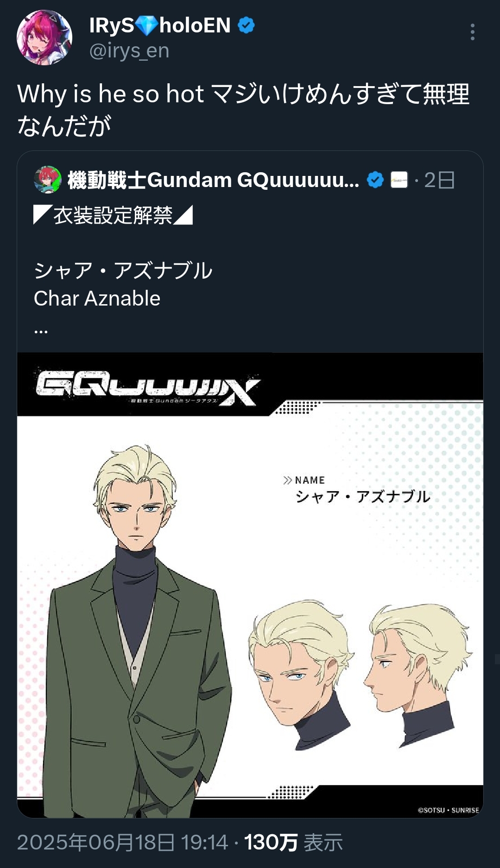Click the blue verified badge beside holoEN
The height and width of the screenshot is (868, 500).
coord(247,25)
